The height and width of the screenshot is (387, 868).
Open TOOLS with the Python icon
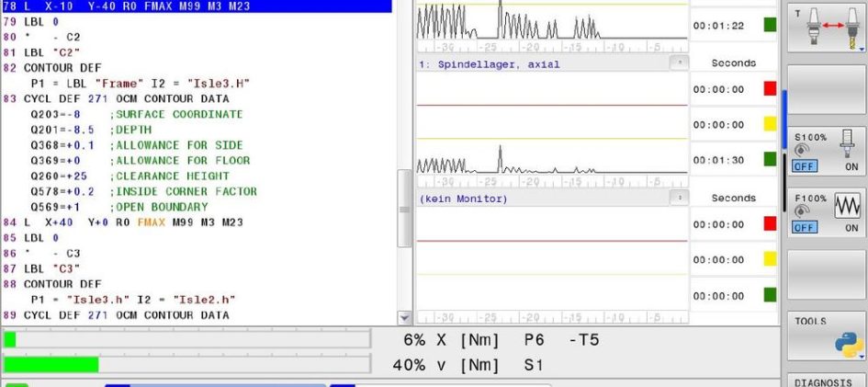coord(828,336)
